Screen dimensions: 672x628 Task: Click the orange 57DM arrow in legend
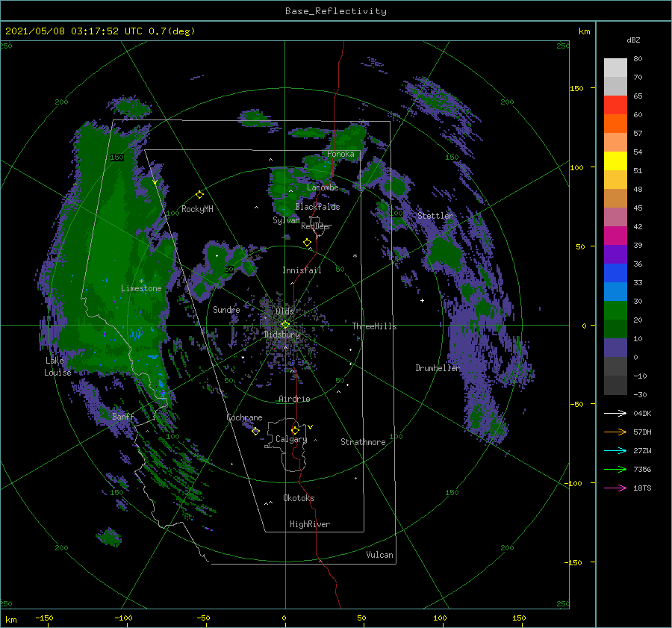615,432
